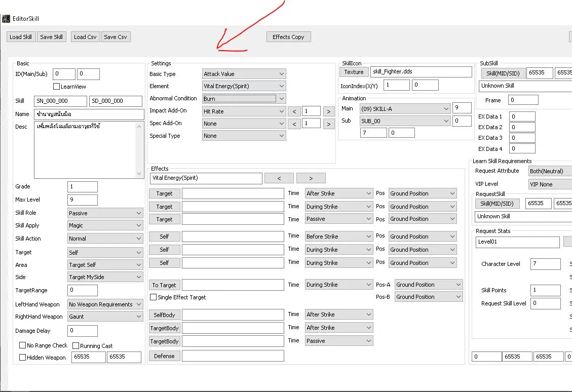Click the To Target button
This screenshot has width=572, height=392.
[164, 285]
